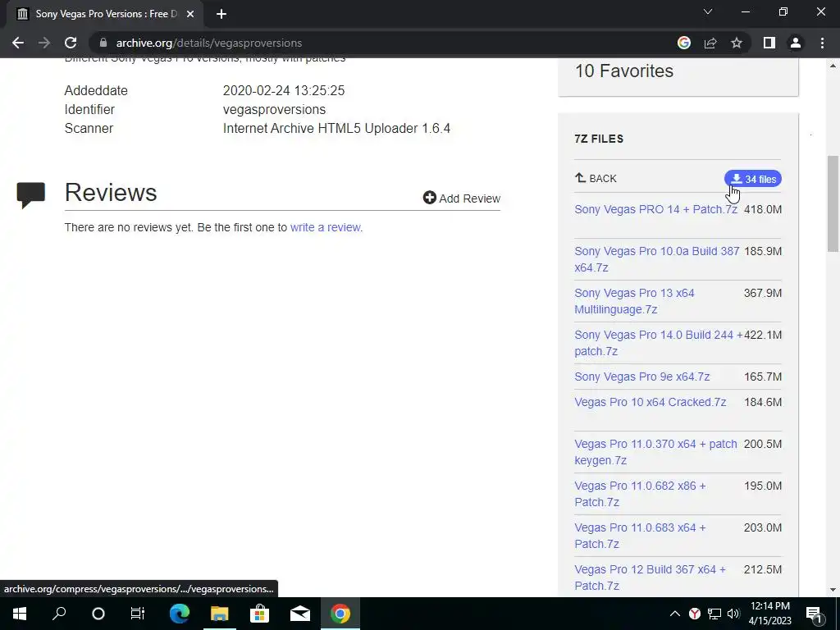Click the vegasproversions identifier value
This screenshot has height=630, width=840.
click(x=274, y=109)
